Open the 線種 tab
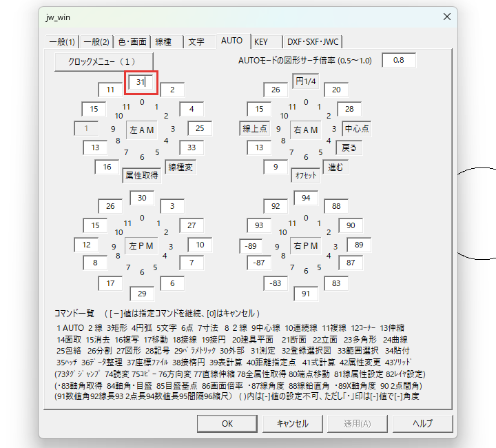Viewport: 496px width, 448px height. [x=167, y=42]
